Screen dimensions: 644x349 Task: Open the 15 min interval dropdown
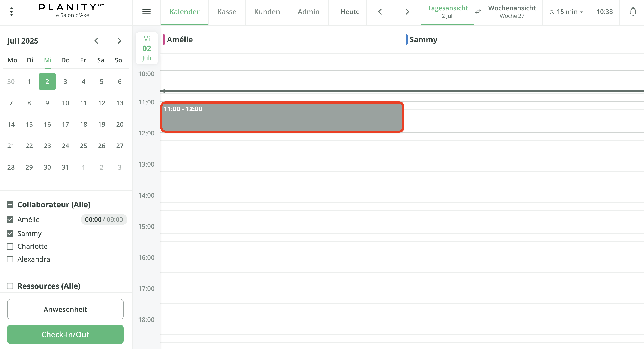point(566,12)
